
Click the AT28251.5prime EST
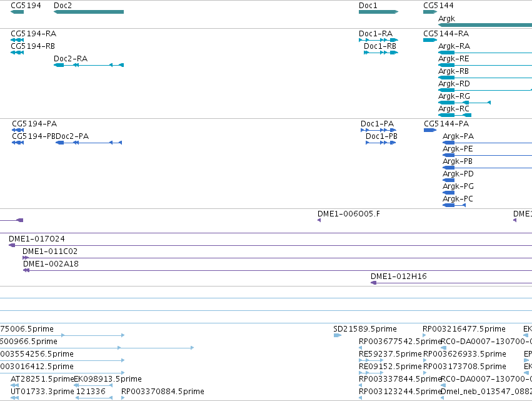pyautogui.click(x=14, y=385)
